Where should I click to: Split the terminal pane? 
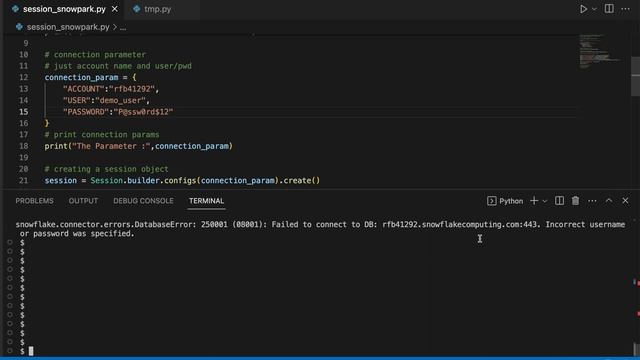coord(559,200)
